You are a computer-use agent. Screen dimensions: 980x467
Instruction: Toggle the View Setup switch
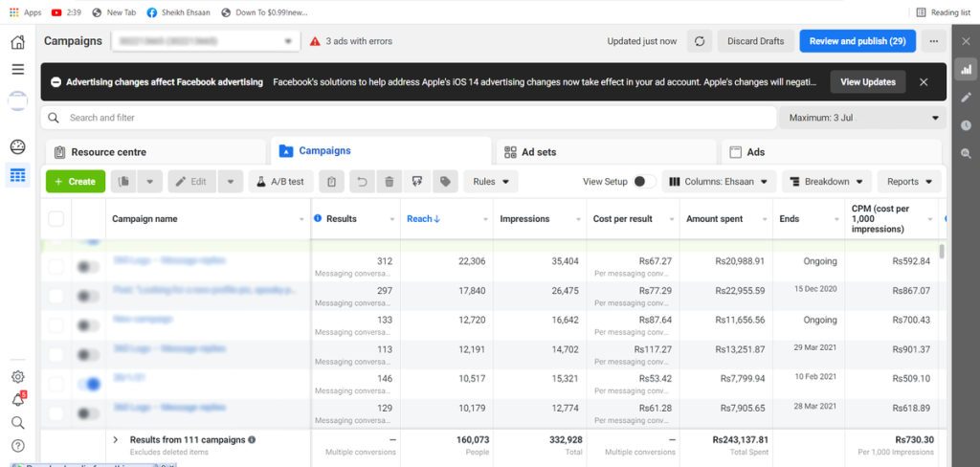(644, 182)
